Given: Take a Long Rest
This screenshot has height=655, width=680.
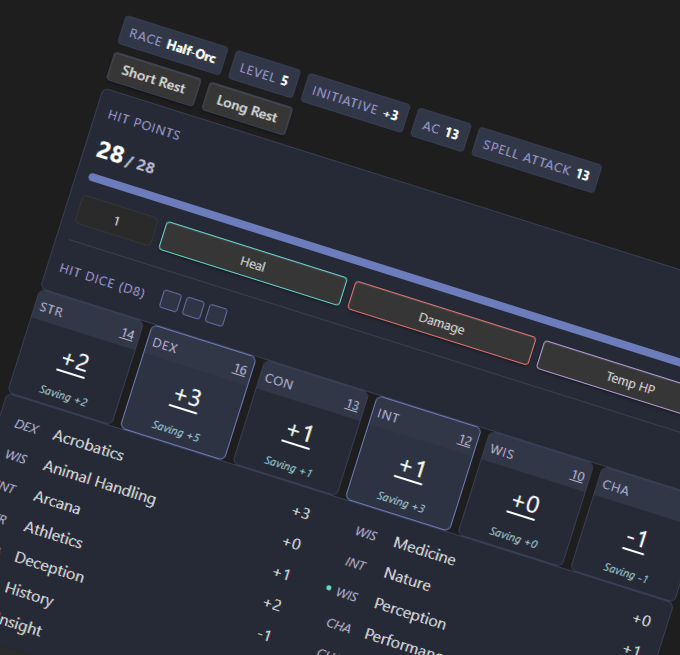Looking at the screenshot, I should point(247,108).
